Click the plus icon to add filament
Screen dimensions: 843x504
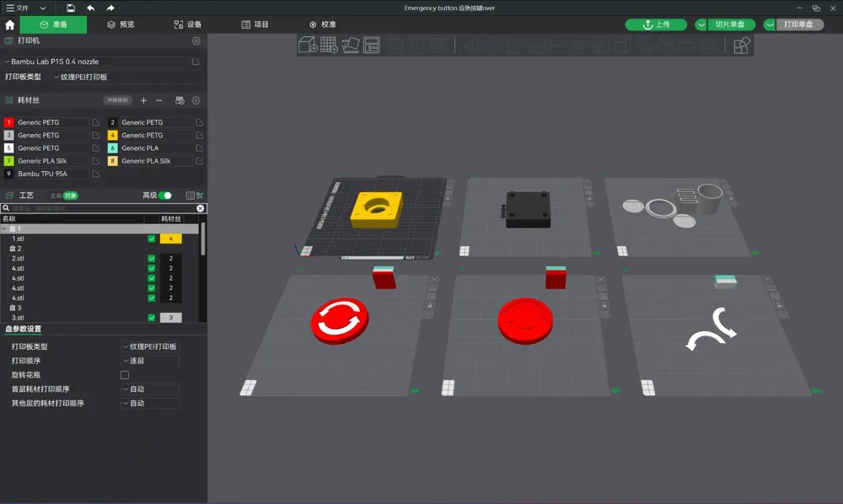click(143, 100)
